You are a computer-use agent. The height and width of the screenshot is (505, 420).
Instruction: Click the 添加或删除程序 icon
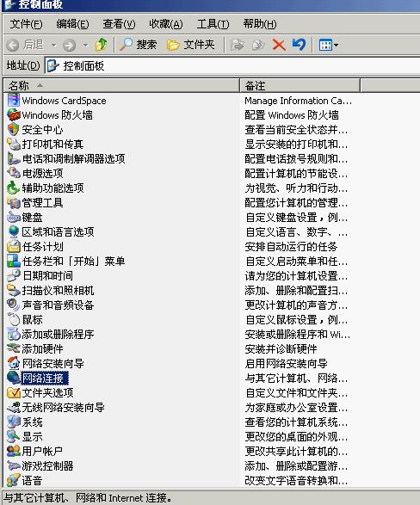(x=14, y=335)
